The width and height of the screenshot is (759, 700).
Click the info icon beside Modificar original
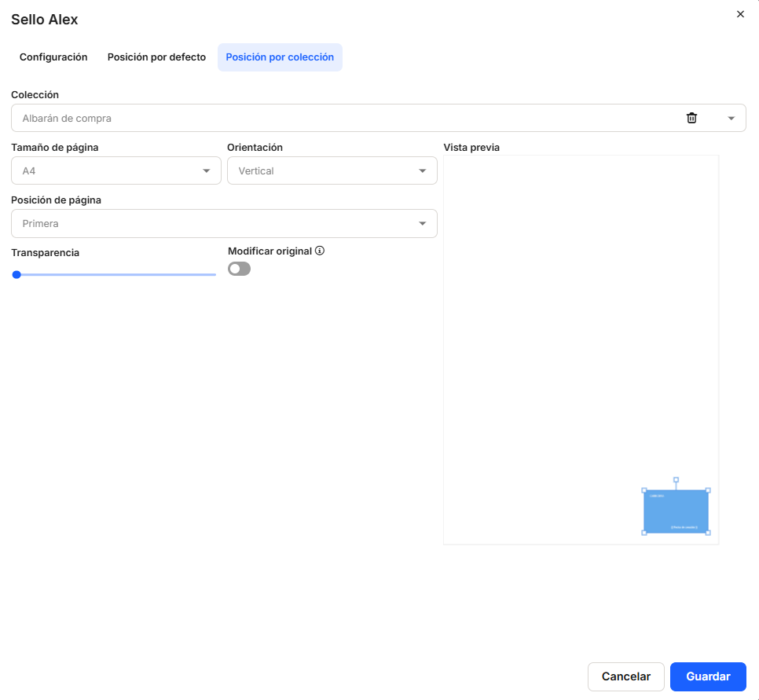tap(320, 251)
